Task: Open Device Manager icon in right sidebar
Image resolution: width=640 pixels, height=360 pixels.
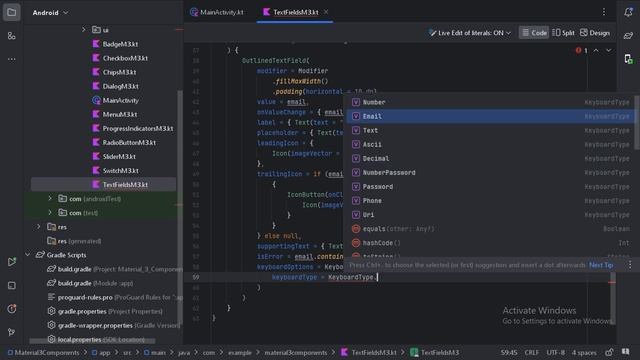Action: click(x=628, y=59)
